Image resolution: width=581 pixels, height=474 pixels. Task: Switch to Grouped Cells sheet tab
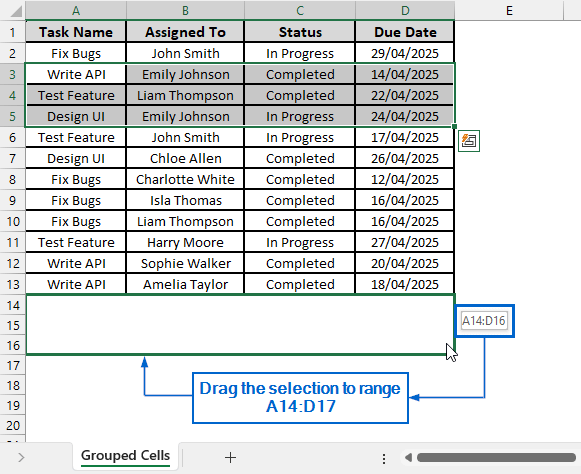(125, 455)
